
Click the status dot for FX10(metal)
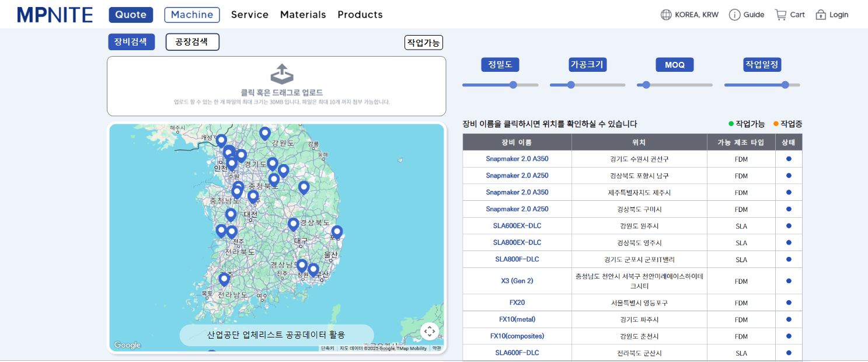pos(789,319)
